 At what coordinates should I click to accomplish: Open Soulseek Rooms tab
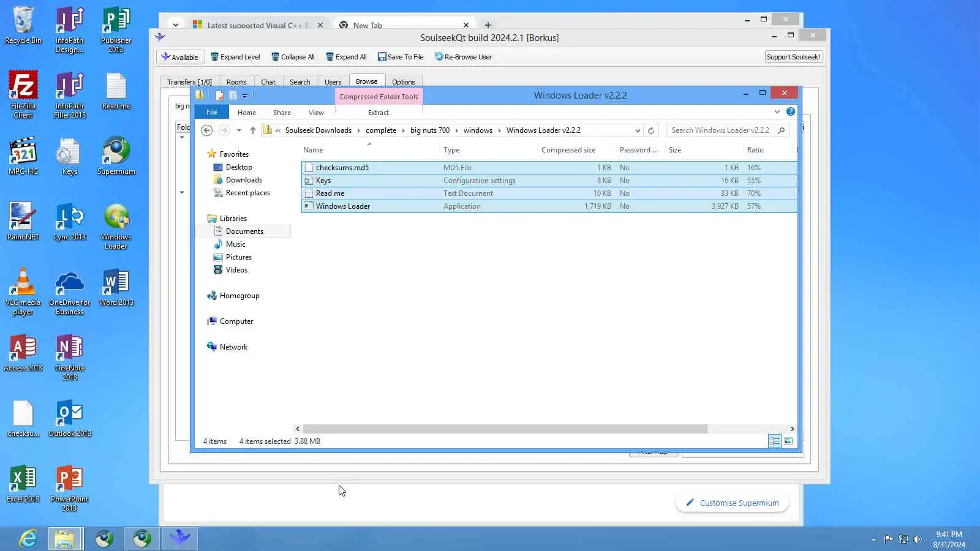click(236, 82)
